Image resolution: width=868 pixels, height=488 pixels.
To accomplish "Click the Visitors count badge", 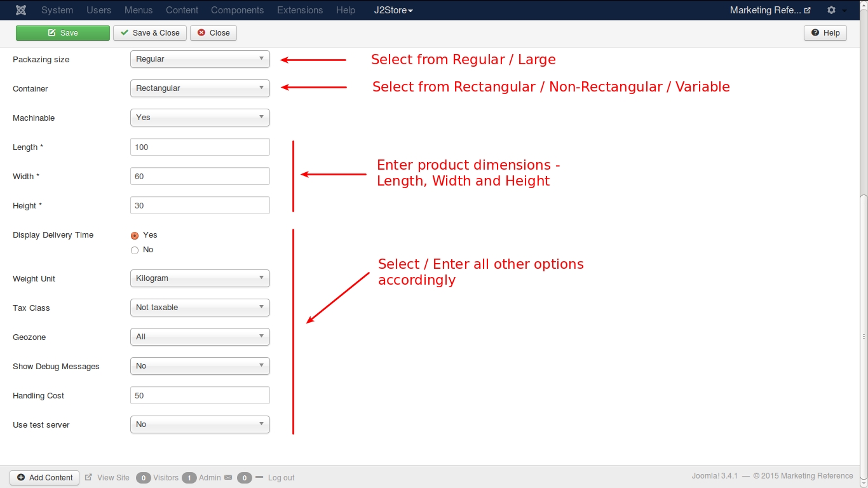I will 144,478.
